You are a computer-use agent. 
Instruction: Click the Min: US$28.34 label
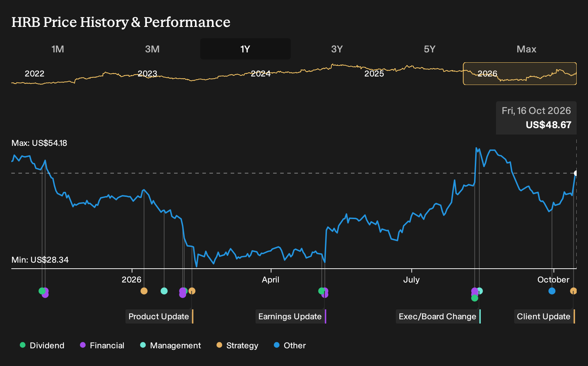(x=40, y=260)
